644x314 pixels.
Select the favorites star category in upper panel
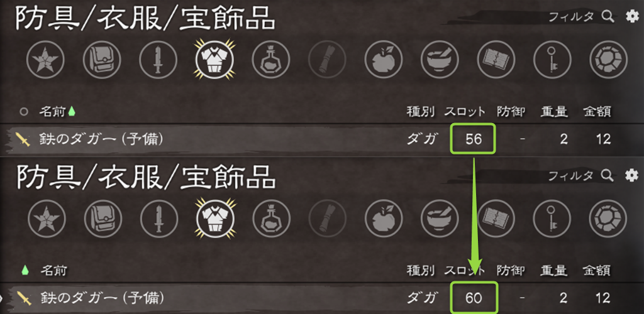[x=45, y=60]
